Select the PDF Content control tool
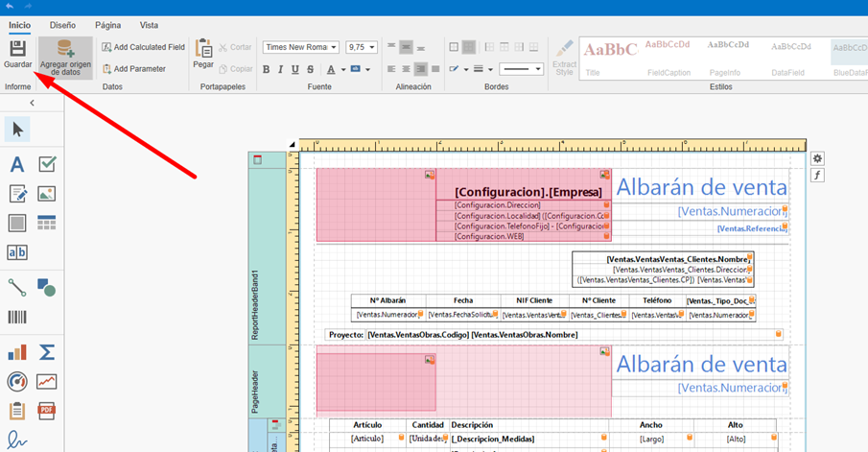This screenshot has height=452, width=868. pyautogui.click(x=46, y=411)
